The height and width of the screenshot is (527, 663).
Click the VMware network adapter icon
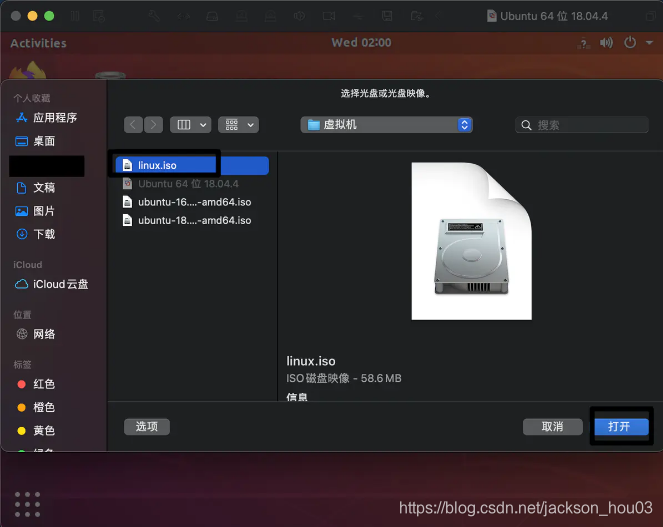coord(184,16)
